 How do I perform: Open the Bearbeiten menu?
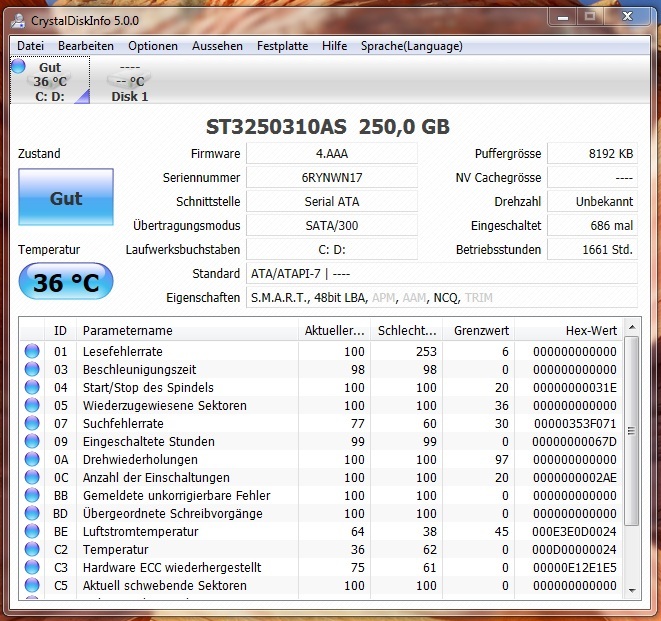[86, 46]
